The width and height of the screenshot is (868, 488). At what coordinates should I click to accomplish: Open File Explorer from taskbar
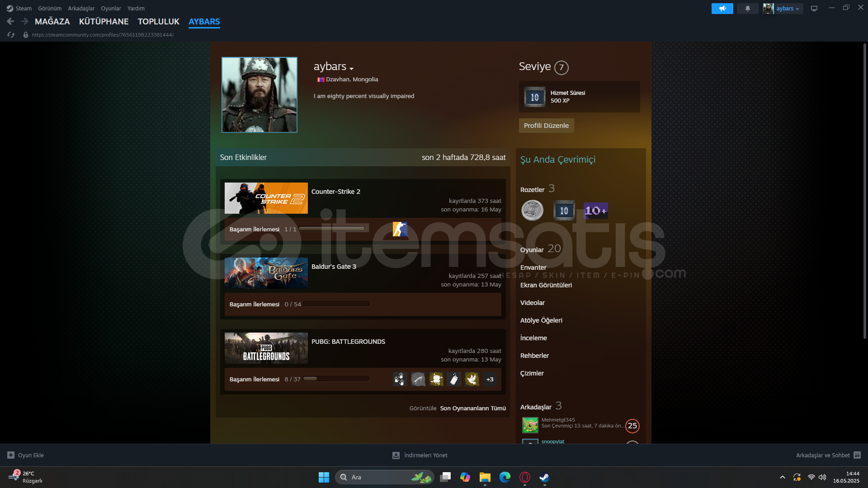485,477
